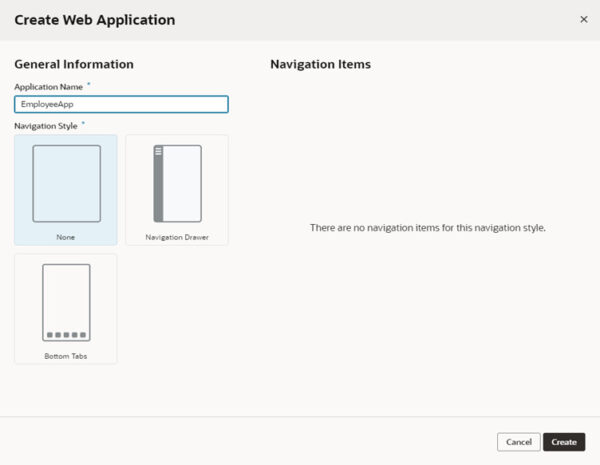
Task: Click the hamburger lines in the drawer icon
Action: 158,151
